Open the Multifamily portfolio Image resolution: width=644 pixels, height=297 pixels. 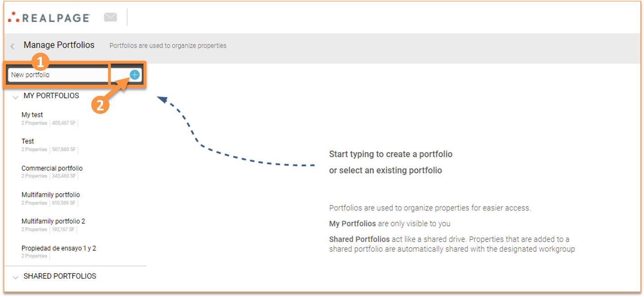coord(50,194)
